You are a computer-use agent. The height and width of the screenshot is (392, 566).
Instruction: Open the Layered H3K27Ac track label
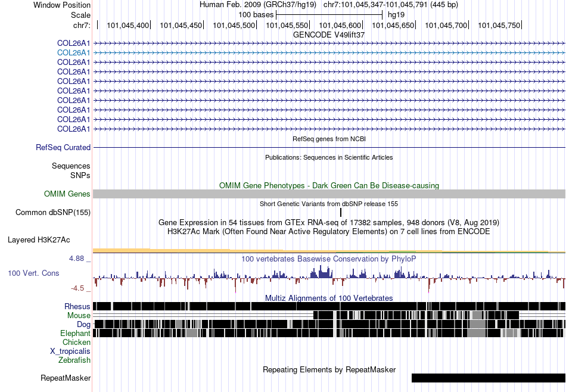point(39,239)
